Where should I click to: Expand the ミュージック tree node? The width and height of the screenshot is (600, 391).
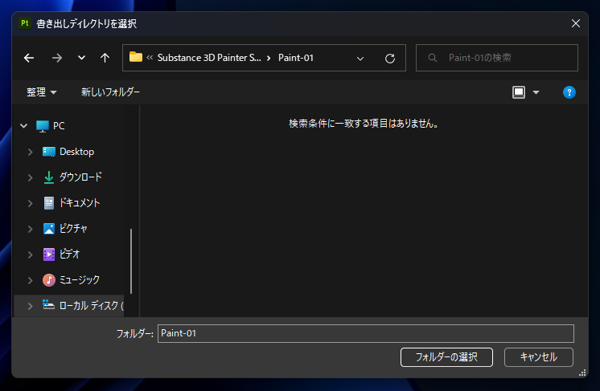pos(30,280)
